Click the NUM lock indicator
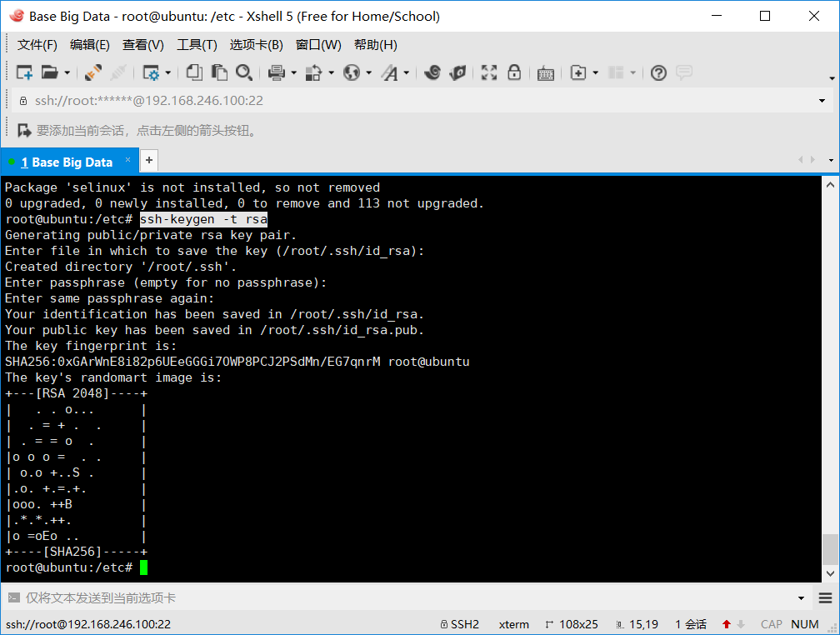Viewport: 840px width, 635px height. pyautogui.click(x=805, y=624)
